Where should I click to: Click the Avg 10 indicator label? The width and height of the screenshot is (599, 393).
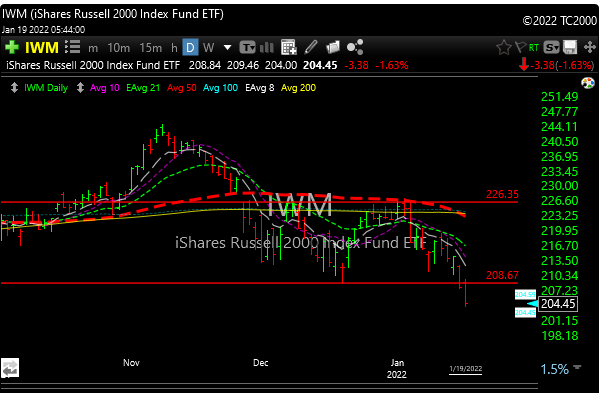tap(105, 88)
